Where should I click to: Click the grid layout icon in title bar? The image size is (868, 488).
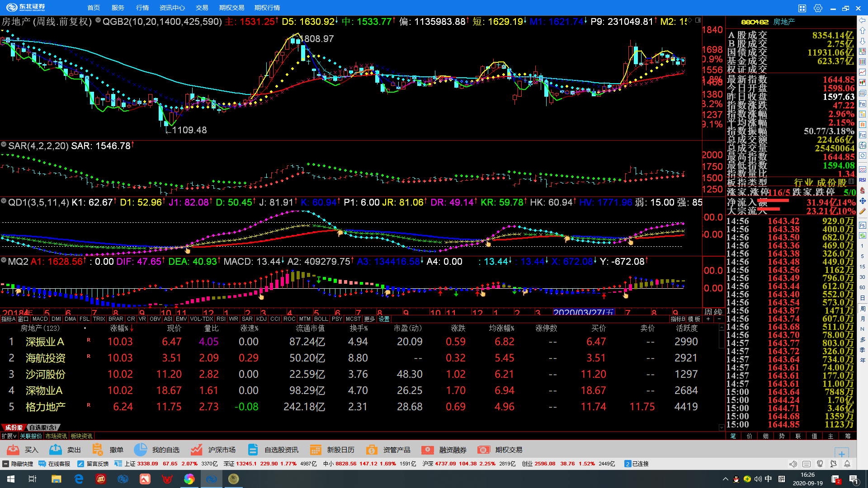coord(802,8)
